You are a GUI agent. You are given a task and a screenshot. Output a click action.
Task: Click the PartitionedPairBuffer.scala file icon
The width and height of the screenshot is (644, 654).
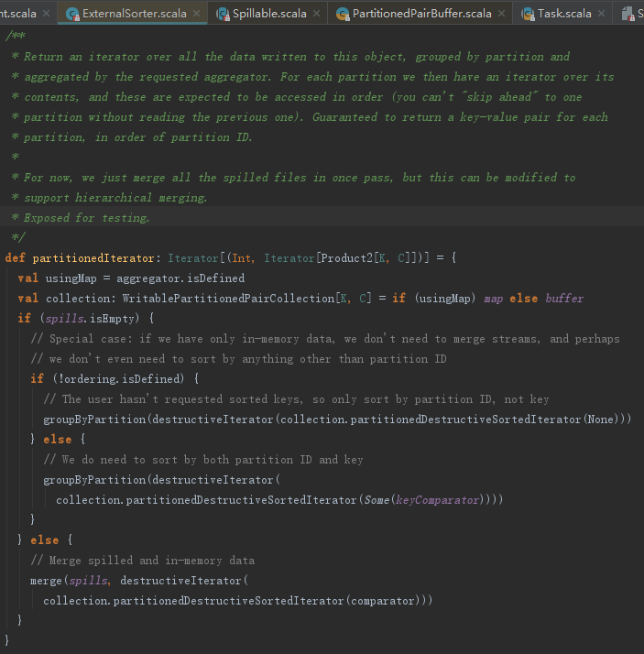(x=343, y=14)
